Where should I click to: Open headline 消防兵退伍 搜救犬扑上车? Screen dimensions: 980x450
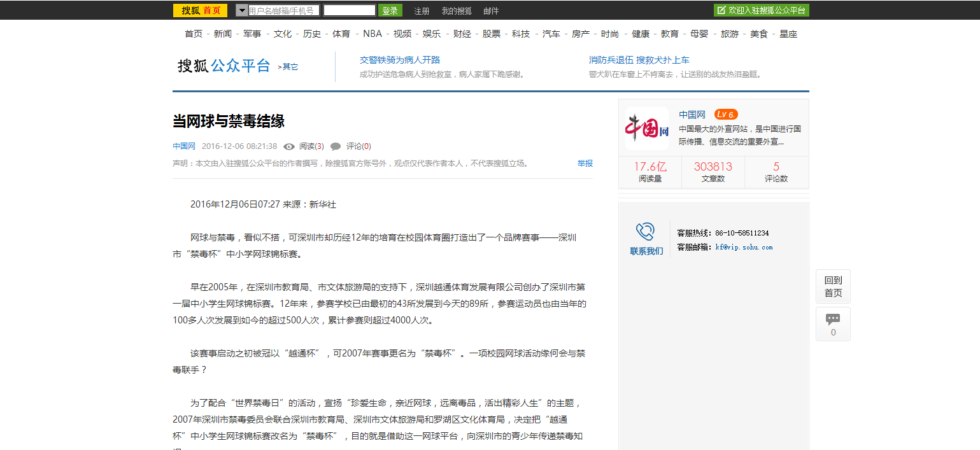coord(639,60)
